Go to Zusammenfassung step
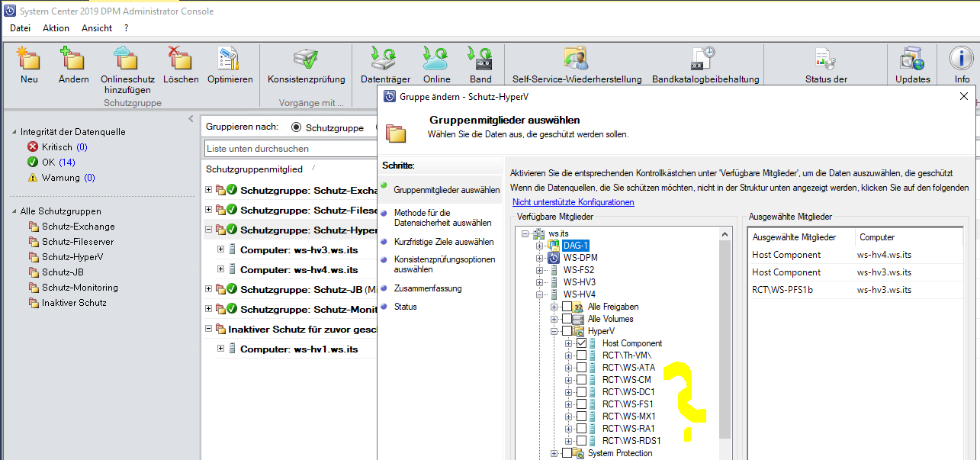Viewport: 980px width, 460px height. point(428,288)
